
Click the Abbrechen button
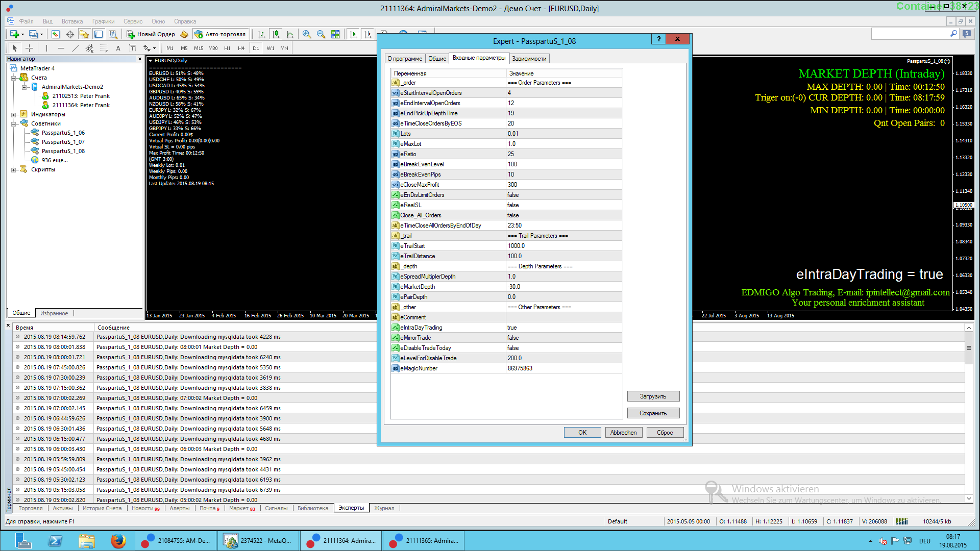[x=623, y=432]
